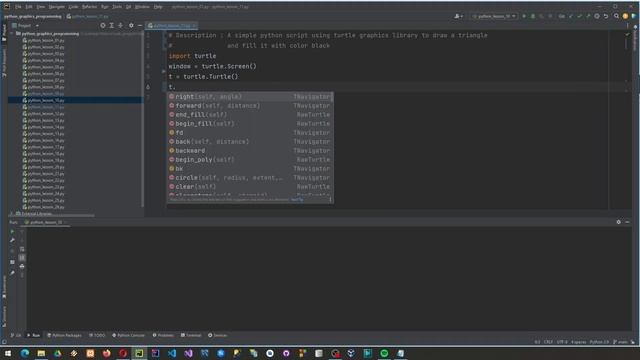Choose begin_poly(self) completion
Screen dimensions: 640x360
250,160
